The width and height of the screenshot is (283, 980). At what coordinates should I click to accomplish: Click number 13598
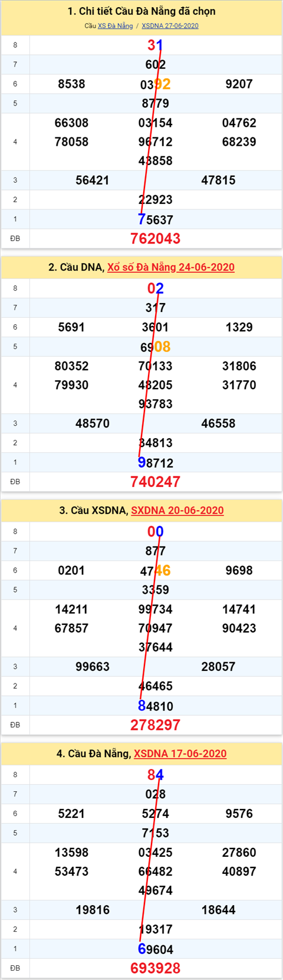click(x=71, y=853)
